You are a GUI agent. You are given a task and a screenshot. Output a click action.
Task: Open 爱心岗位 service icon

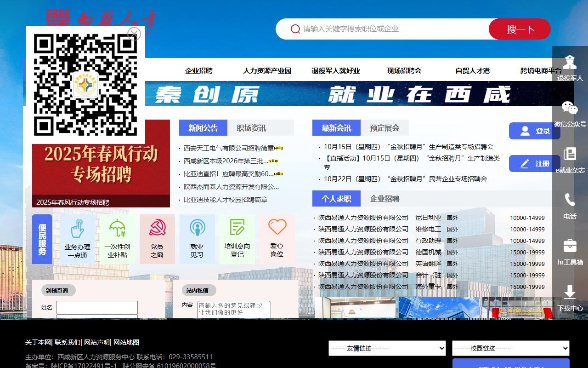tap(277, 239)
